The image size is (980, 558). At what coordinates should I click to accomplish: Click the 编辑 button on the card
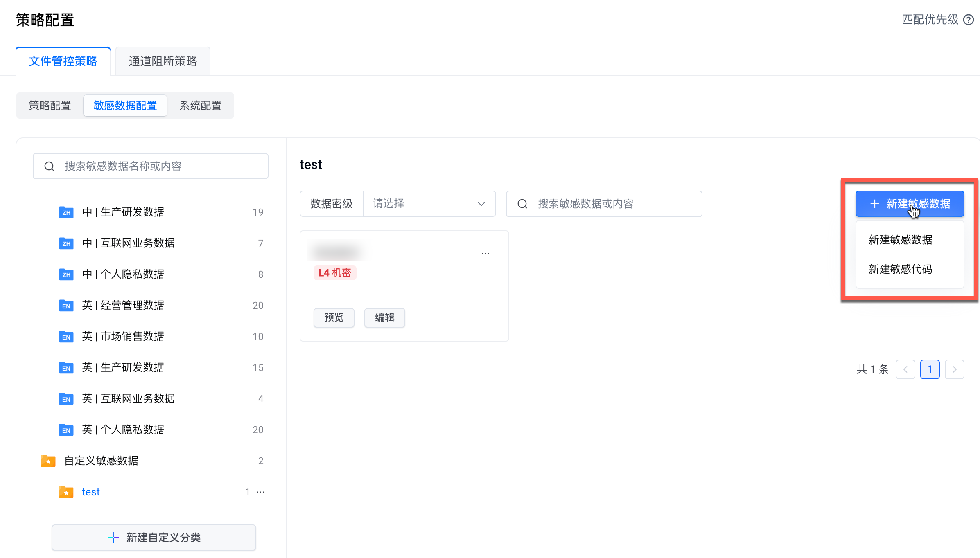[385, 317]
